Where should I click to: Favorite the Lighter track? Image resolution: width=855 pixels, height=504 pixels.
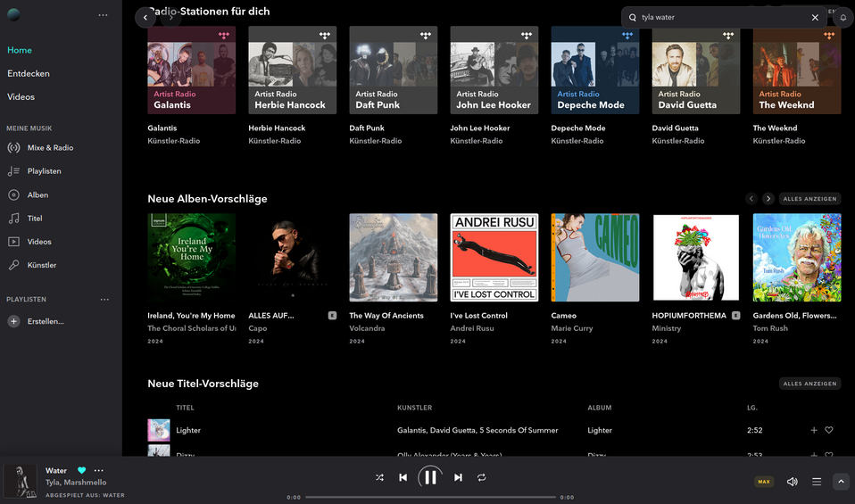[x=829, y=431]
